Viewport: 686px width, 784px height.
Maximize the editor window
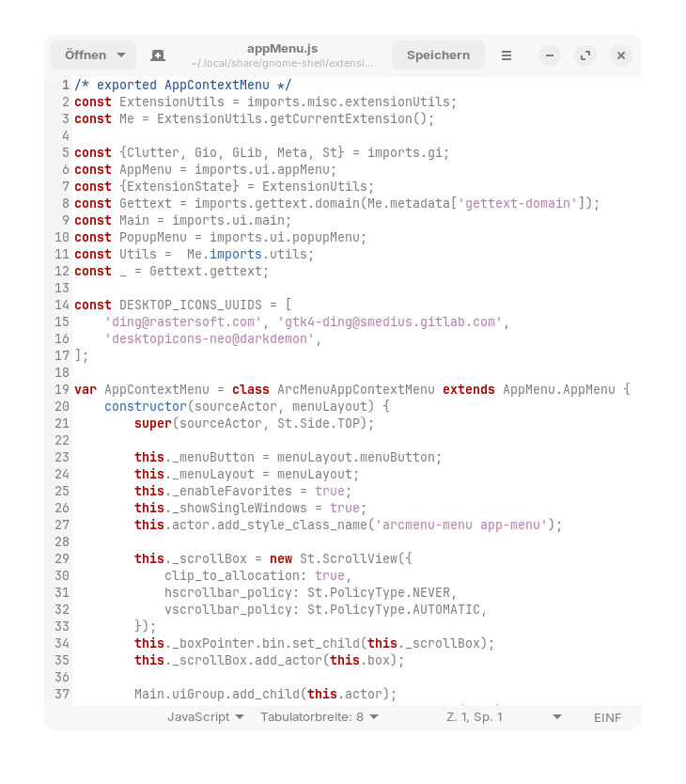[x=585, y=55]
